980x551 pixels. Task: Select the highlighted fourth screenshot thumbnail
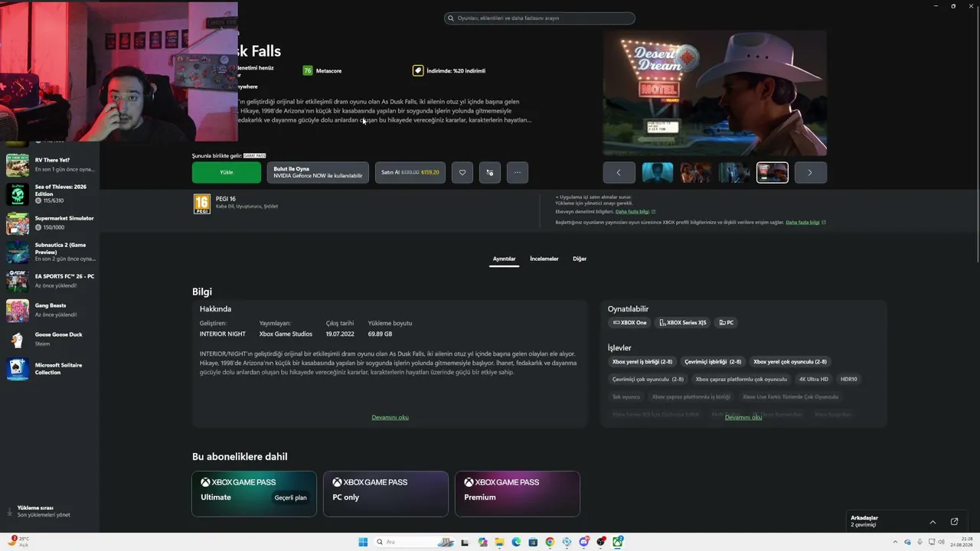[x=773, y=172]
